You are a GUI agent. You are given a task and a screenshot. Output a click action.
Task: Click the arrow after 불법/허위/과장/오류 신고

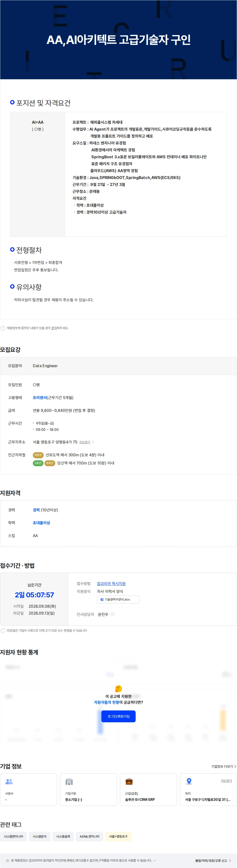click(x=230, y=860)
